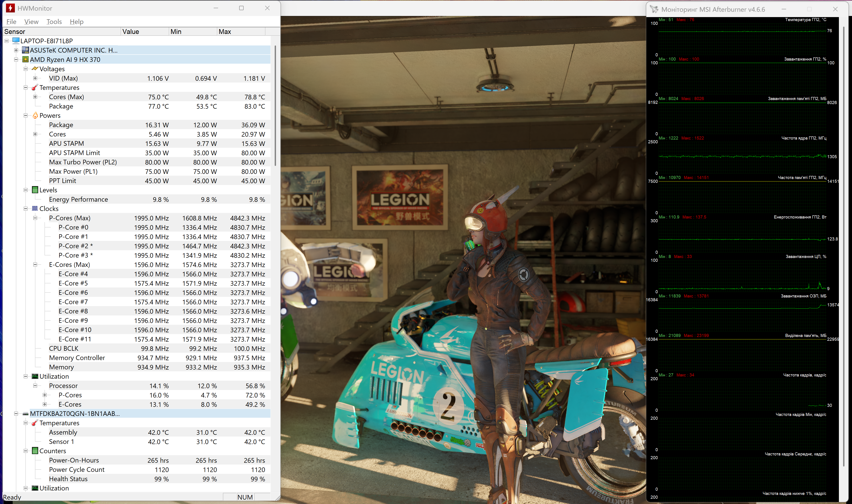
Task: Click the AMD Ryzen CPU chip icon
Action: [26, 59]
